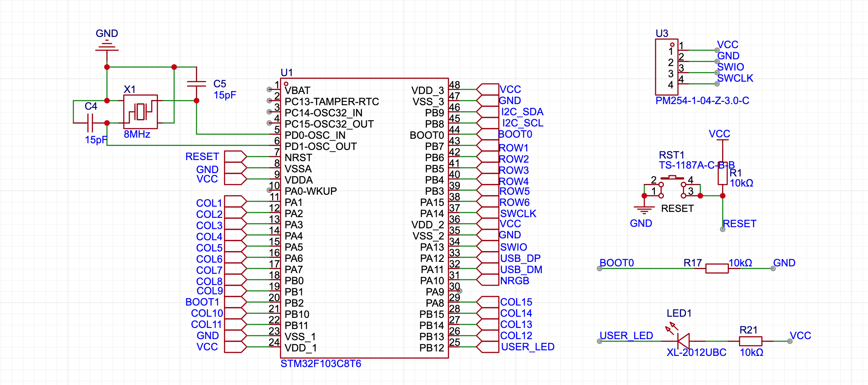
Task: Click the VDD_3 pin name
Action: pyautogui.click(x=428, y=90)
